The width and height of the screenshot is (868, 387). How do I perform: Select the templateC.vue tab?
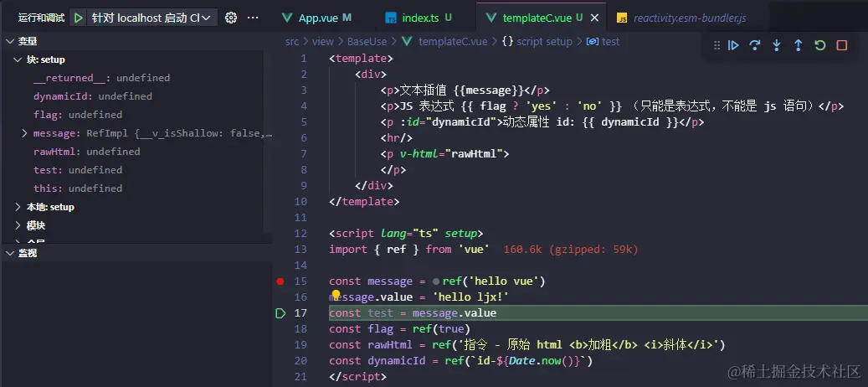(537, 18)
